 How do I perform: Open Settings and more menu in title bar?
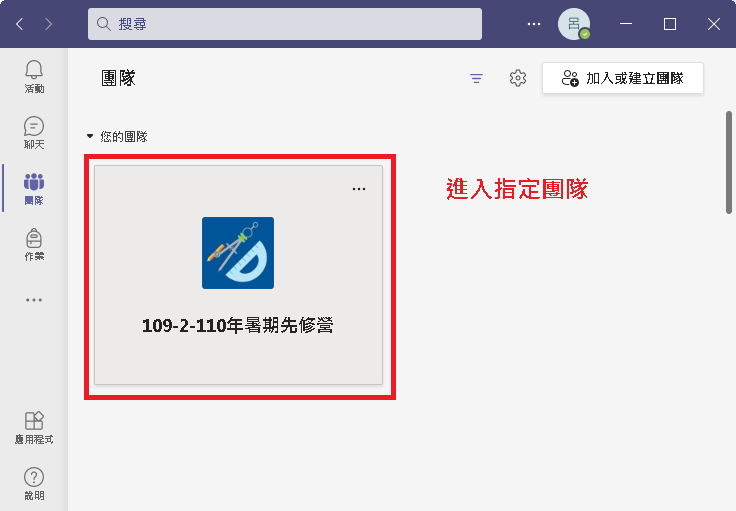534,24
